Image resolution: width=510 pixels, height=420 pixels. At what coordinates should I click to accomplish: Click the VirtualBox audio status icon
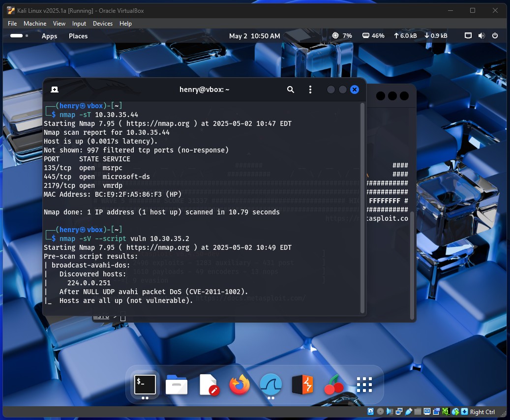(x=390, y=412)
